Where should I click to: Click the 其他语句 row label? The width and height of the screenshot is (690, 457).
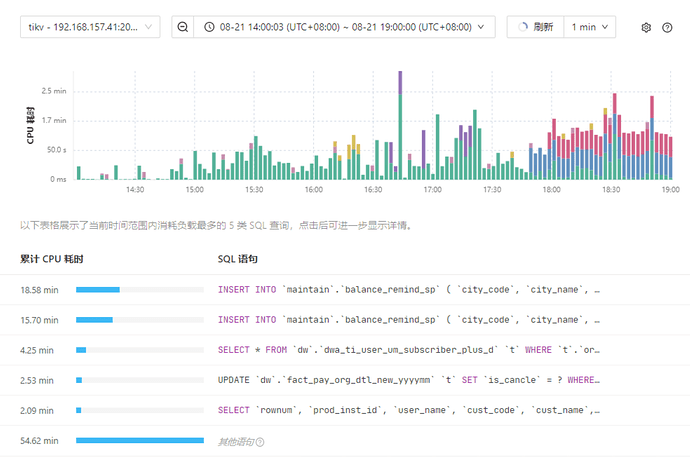(x=235, y=441)
